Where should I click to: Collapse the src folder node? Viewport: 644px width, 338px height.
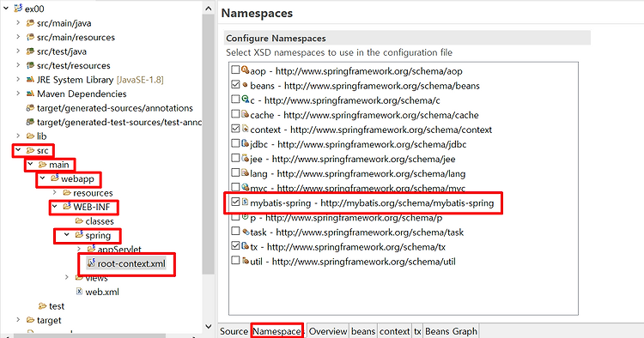pyautogui.click(x=18, y=150)
